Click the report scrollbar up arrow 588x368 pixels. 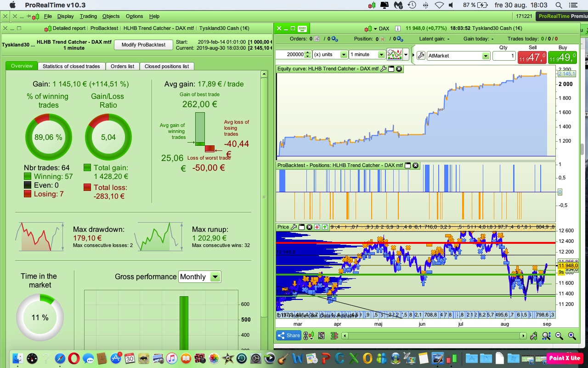(x=264, y=74)
